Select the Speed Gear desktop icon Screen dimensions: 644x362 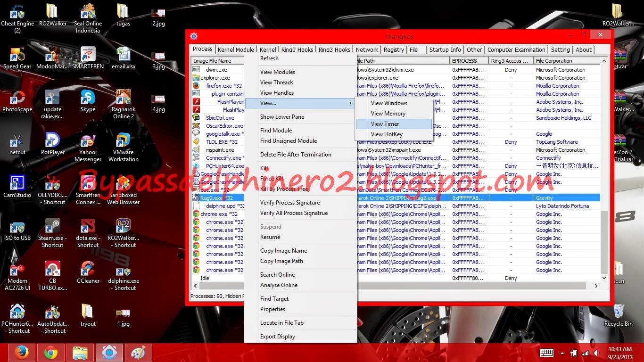pyautogui.click(x=17, y=58)
